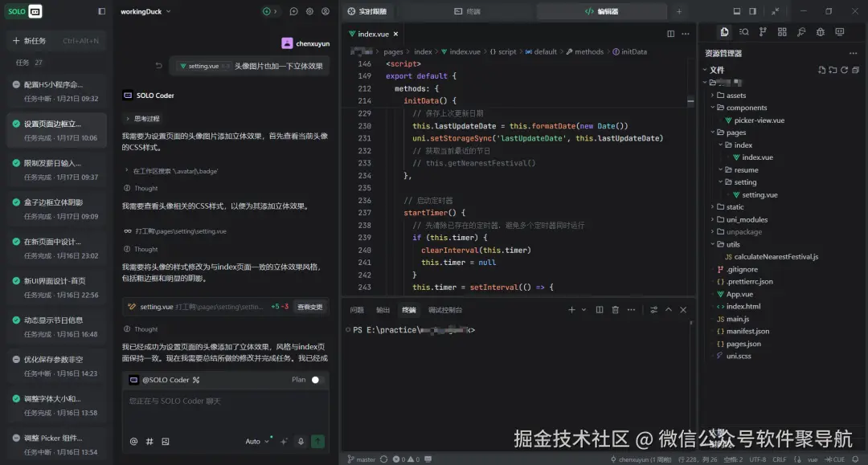Open the 输出 panel tab

(x=383, y=310)
